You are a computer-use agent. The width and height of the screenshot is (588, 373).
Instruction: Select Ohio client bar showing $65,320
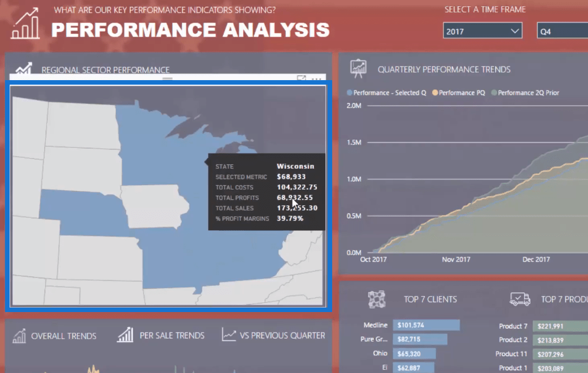pos(415,353)
